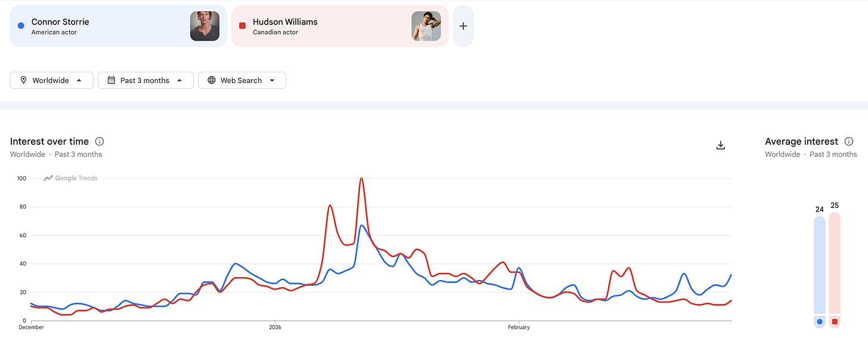Image resolution: width=868 pixels, height=342 pixels.
Task: Click the globe icon in Web Search filter
Action: pos(211,80)
